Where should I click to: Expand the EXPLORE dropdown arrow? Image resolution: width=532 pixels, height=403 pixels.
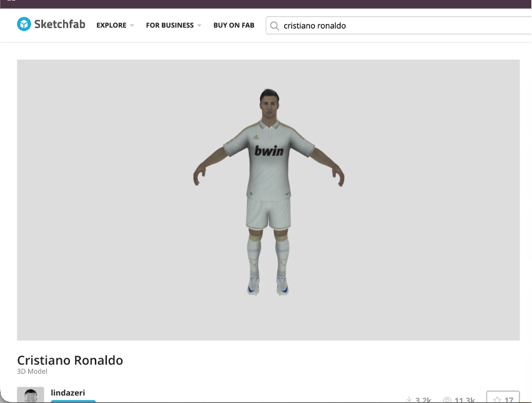click(132, 26)
